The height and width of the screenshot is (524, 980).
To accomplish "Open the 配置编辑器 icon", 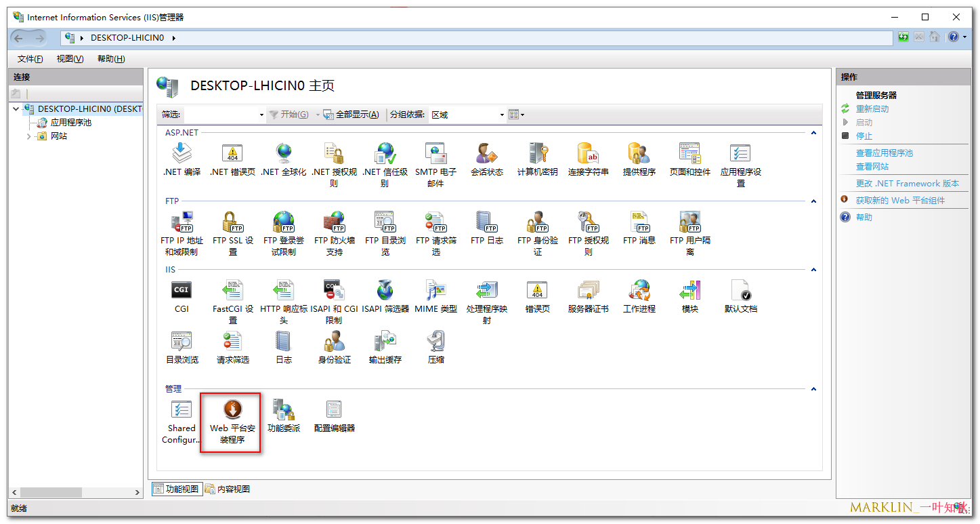I will (x=334, y=409).
